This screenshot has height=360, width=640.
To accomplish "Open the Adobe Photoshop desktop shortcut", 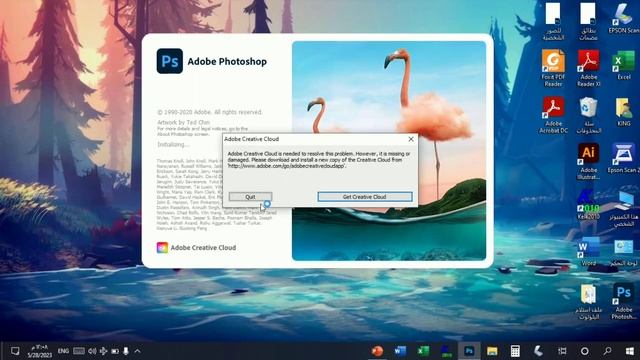I will coord(624,301).
